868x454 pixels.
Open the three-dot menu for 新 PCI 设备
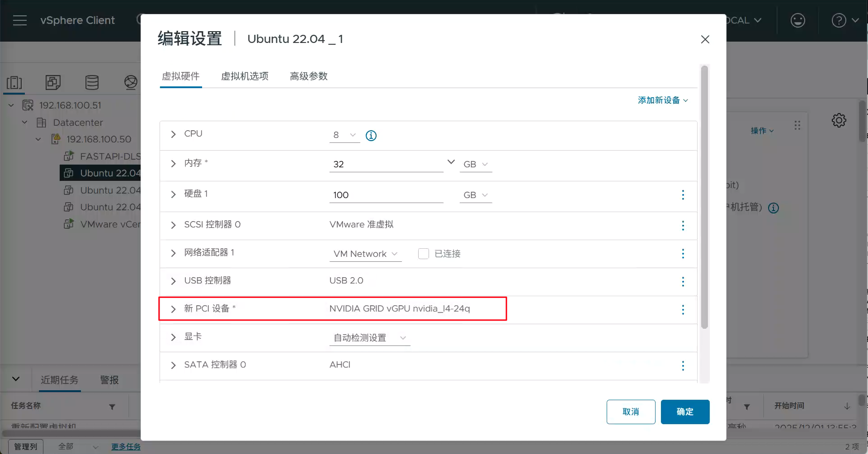[683, 310]
